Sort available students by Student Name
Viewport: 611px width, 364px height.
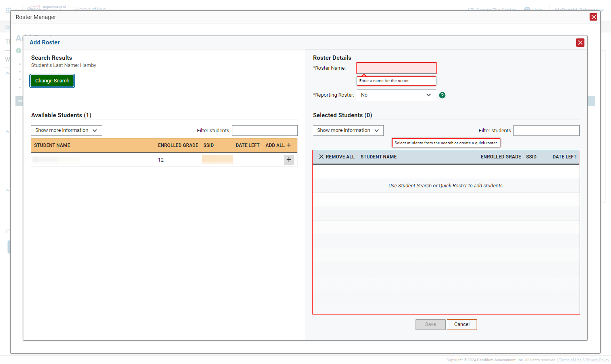[x=52, y=145]
